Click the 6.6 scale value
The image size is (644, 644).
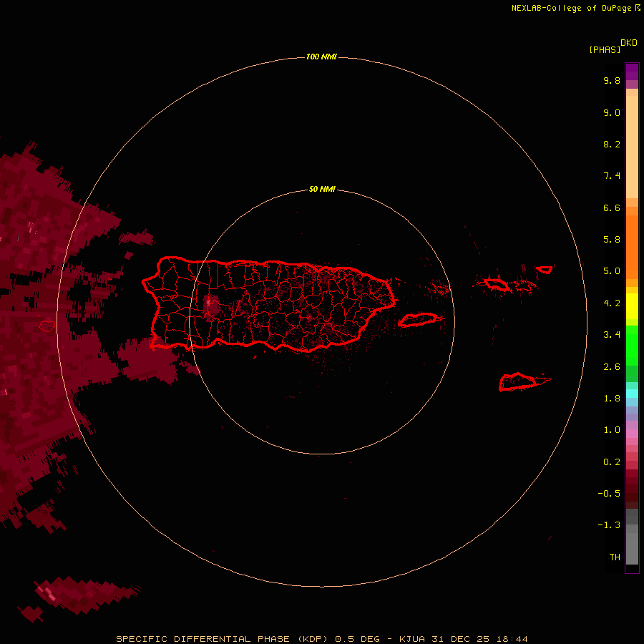pyautogui.click(x=612, y=208)
